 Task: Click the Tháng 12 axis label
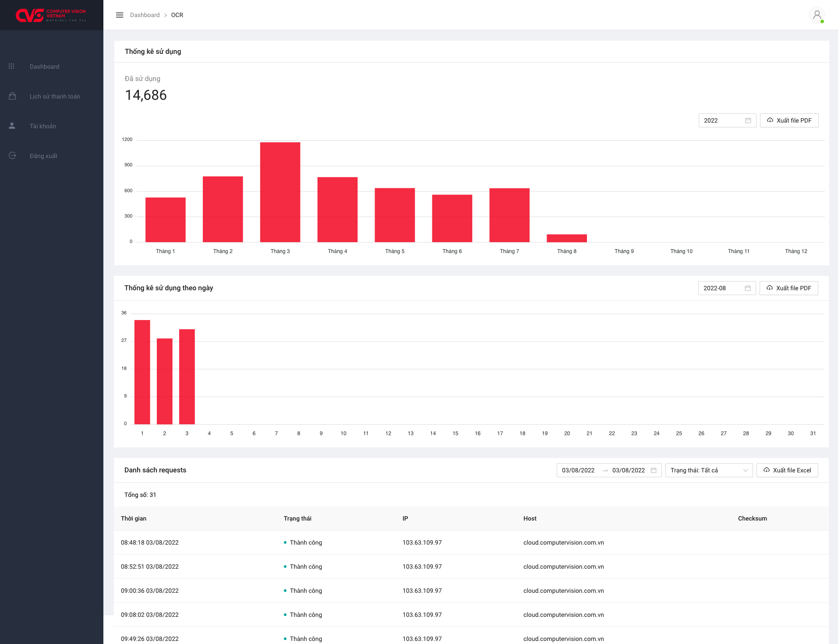796,251
